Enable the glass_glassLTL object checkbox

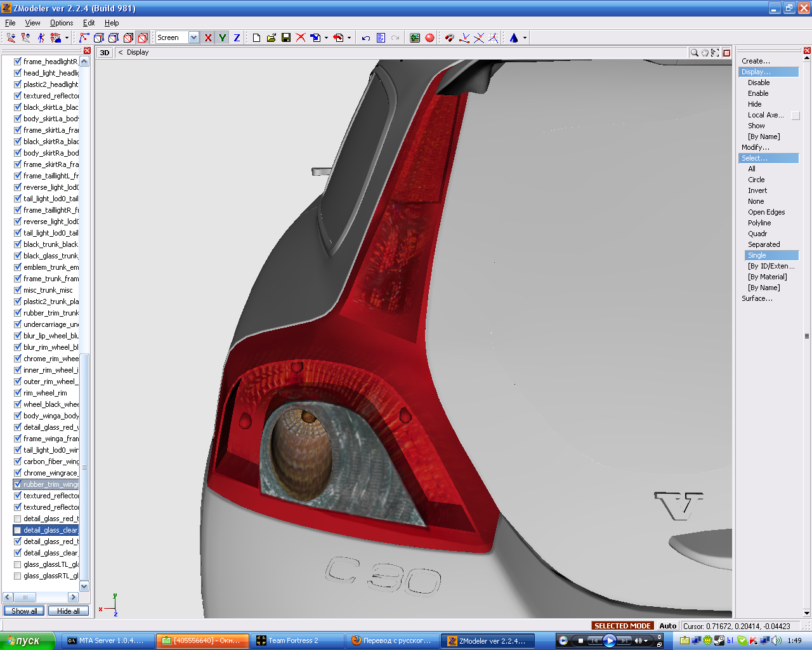point(18,564)
